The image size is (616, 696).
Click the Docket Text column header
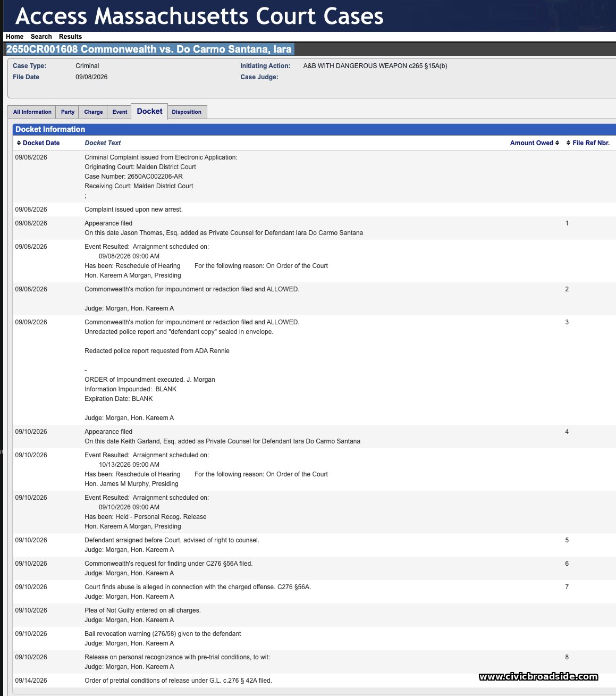[103, 143]
